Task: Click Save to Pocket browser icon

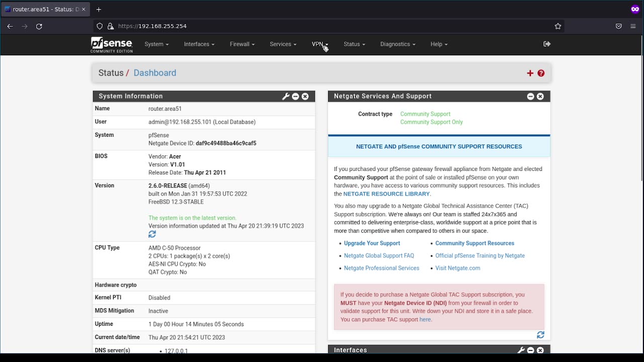Action: 618,26
